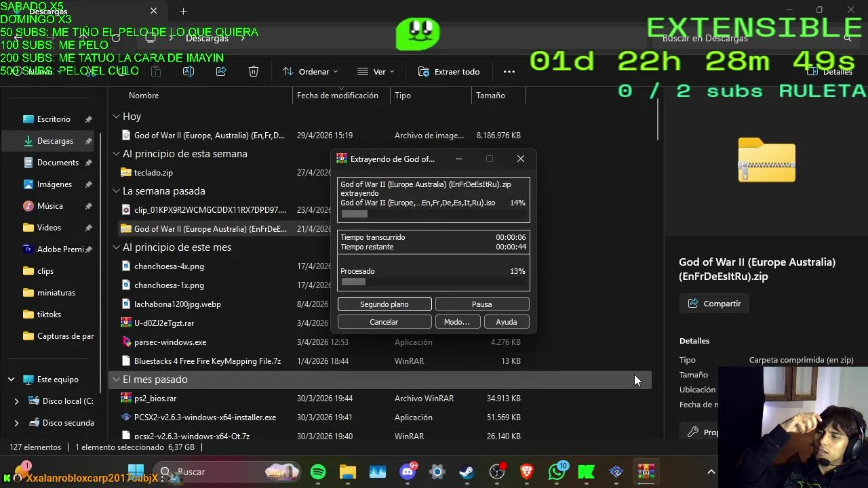Open WinRAR from the taskbar
Viewport: 868px width, 488px height.
tap(646, 472)
